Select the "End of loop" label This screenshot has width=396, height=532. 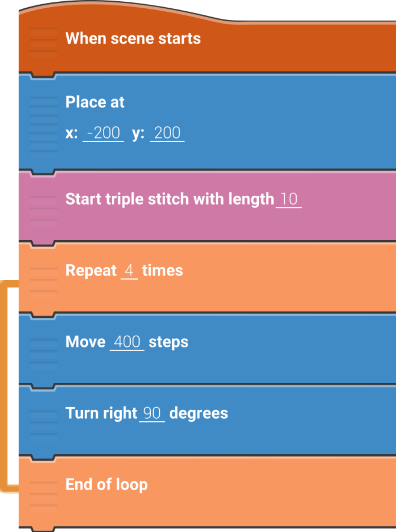(107, 485)
